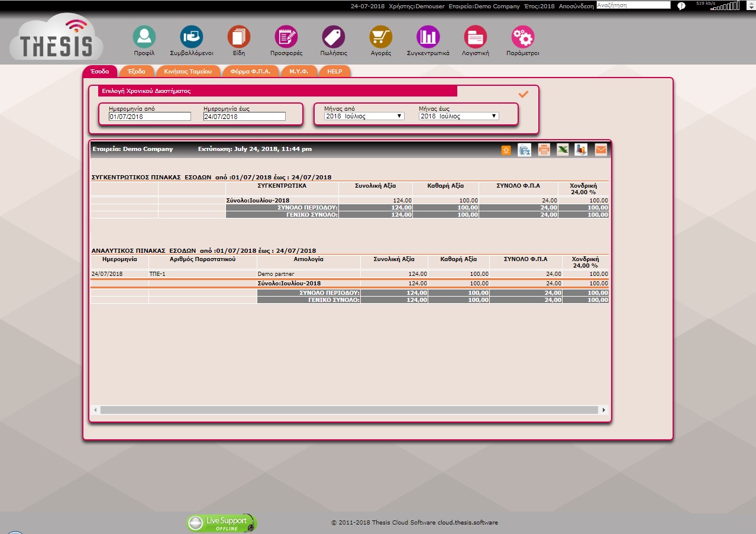Viewport: 756px width, 534px height.
Task: Open the Παράμετροι gears icon
Action: (x=522, y=37)
